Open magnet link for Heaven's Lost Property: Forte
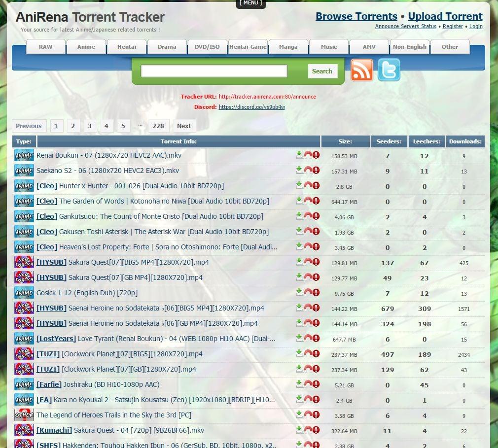498x448 pixels. pyautogui.click(x=308, y=246)
